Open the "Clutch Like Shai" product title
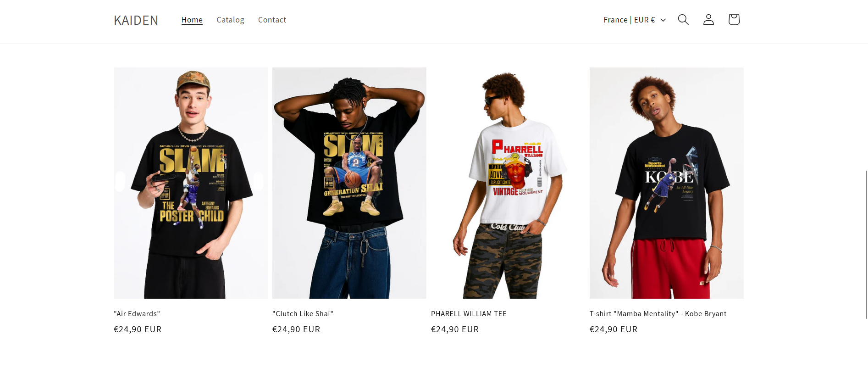The image size is (868, 390). tap(303, 314)
